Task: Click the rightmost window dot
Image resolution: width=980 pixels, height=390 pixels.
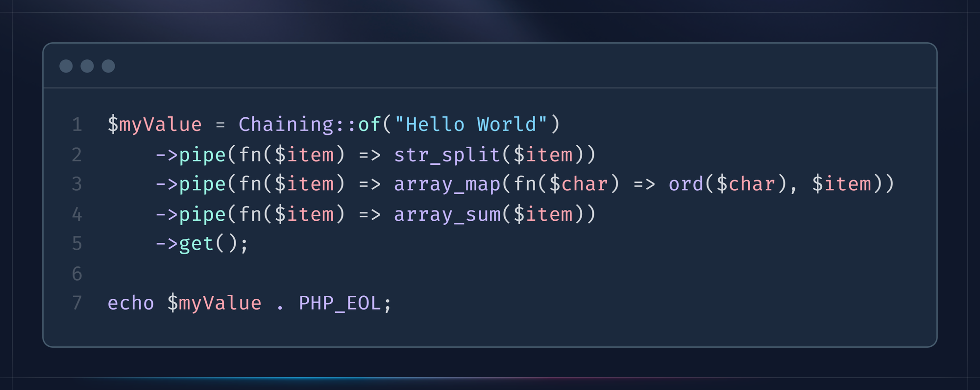Action: point(108,66)
